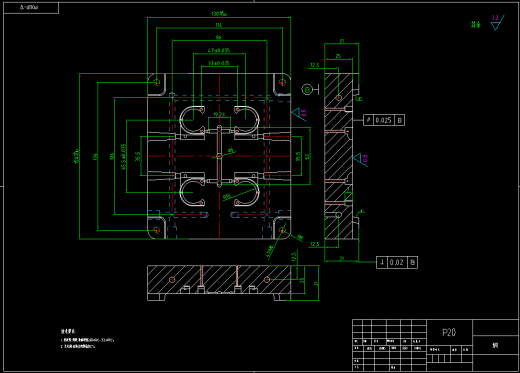Select the 116 horizontal dimension text
Screen dimensions: 520x373
pos(219,25)
